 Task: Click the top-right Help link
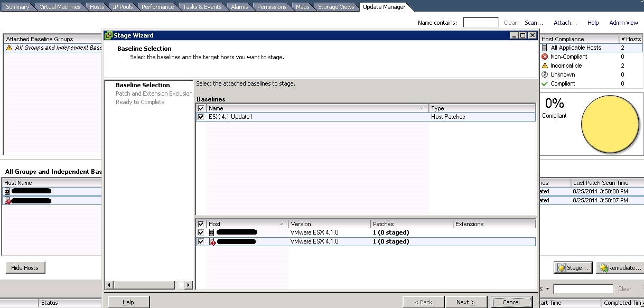(x=593, y=23)
